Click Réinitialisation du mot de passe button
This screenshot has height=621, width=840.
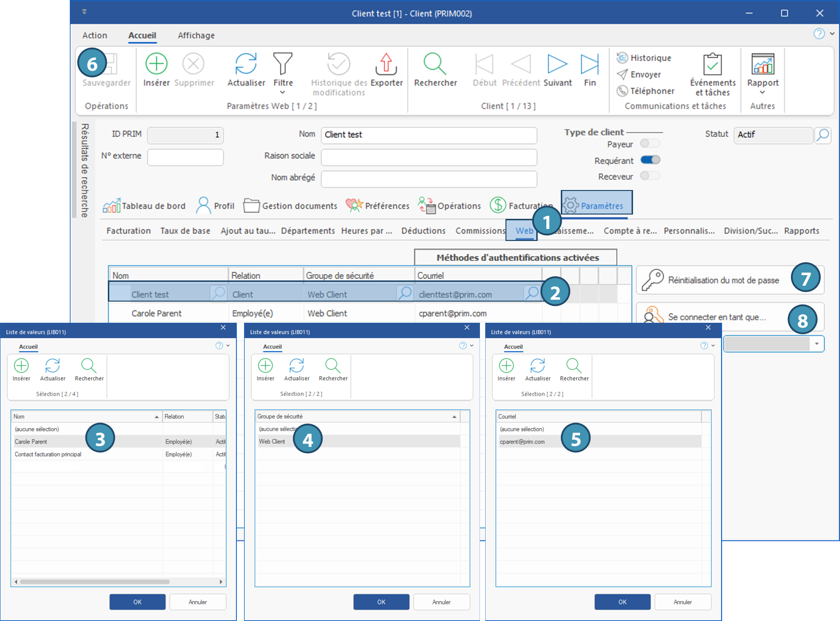723,280
